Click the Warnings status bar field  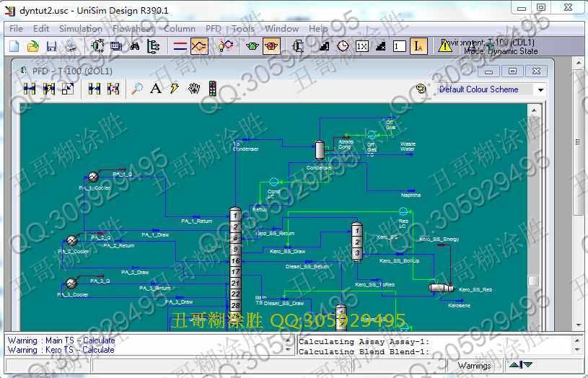pyautogui.click(x=475, y=365)
